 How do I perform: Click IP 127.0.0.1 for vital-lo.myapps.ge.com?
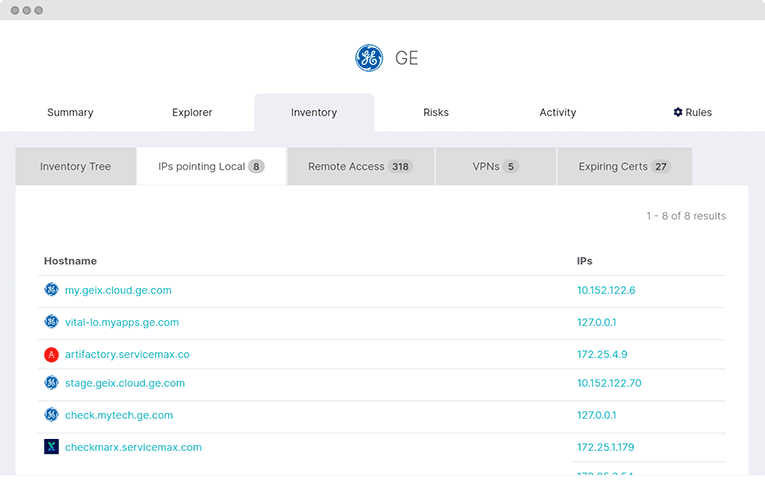coord(596,323)
